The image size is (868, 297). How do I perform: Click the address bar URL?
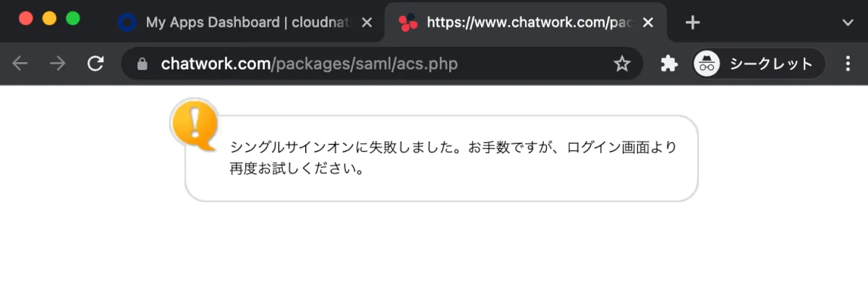pos(310,64)
